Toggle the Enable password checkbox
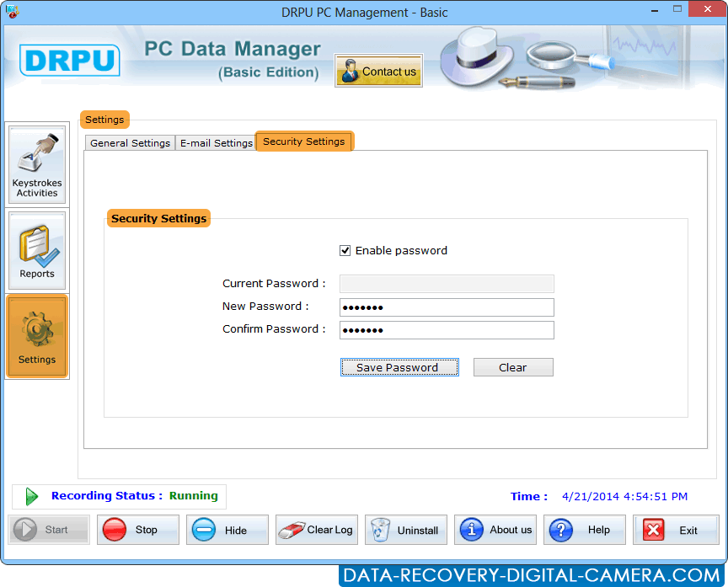Image resolution: width=728 pixels, height=587 pixels. (345, 251)
